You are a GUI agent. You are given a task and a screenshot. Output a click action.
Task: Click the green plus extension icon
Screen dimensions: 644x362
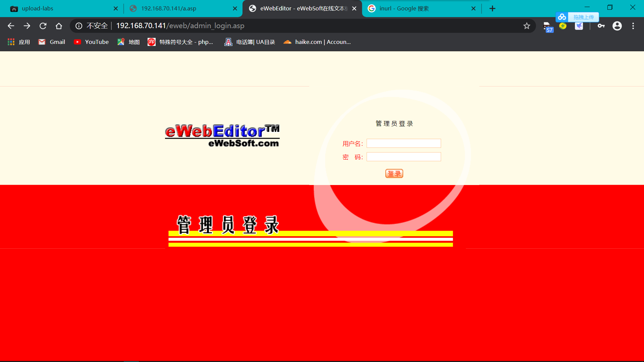[563, 26]
